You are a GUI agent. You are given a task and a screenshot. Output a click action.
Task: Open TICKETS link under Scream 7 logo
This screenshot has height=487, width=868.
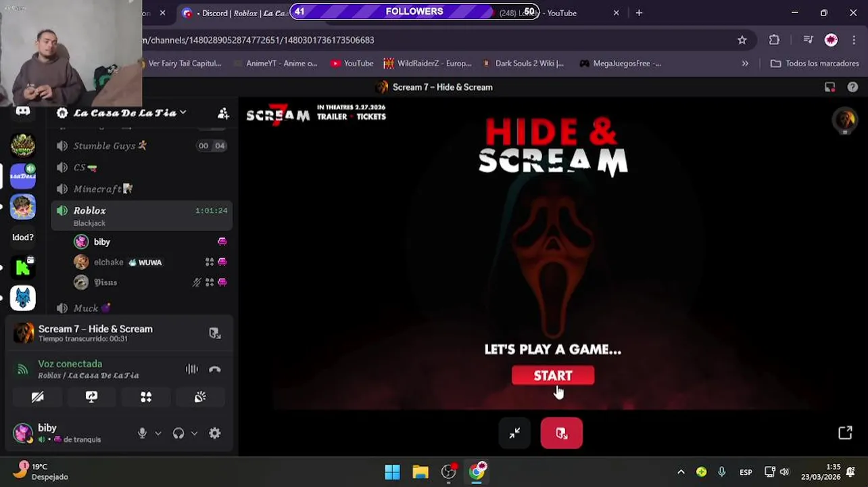pyautogui.click(x=371, y=116)
